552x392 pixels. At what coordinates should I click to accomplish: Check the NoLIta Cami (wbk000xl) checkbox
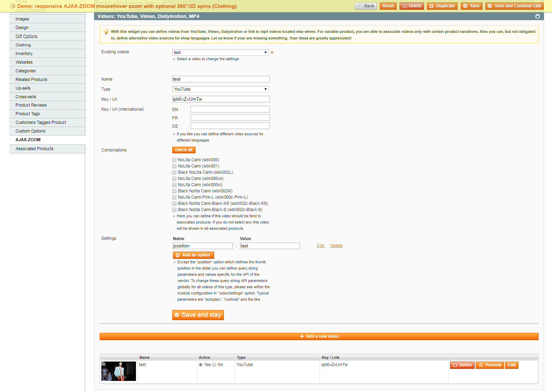(174, 185)
